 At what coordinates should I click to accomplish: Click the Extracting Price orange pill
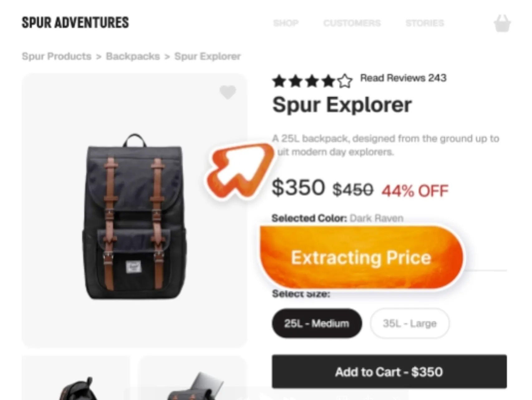(x=362, y=257)
